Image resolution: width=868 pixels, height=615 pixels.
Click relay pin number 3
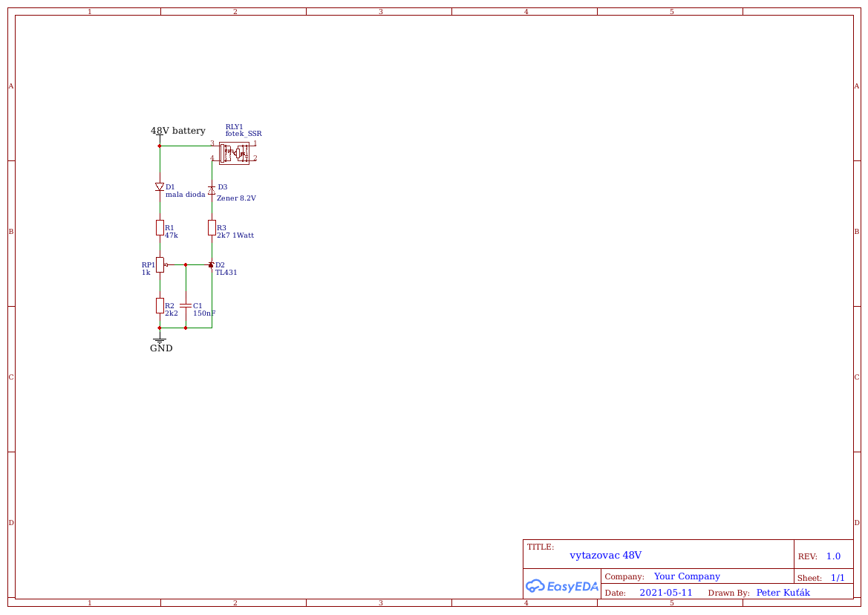click(x=212, y=143)
